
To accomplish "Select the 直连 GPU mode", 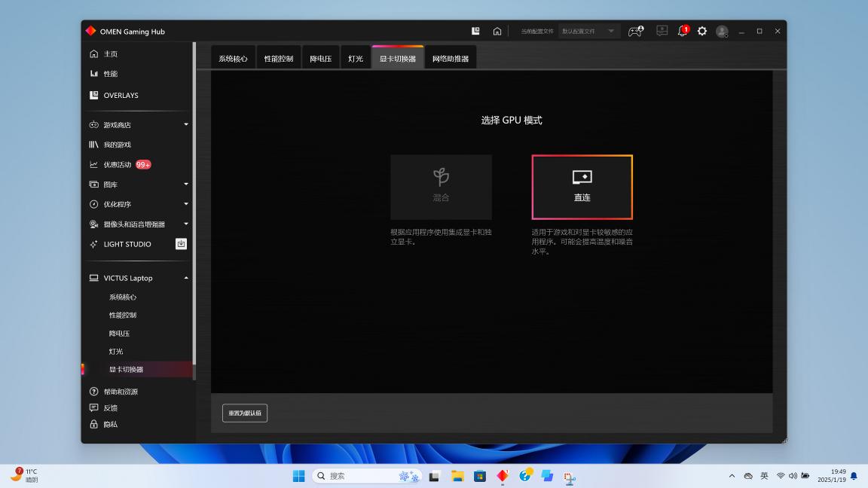I will (582, 187).
